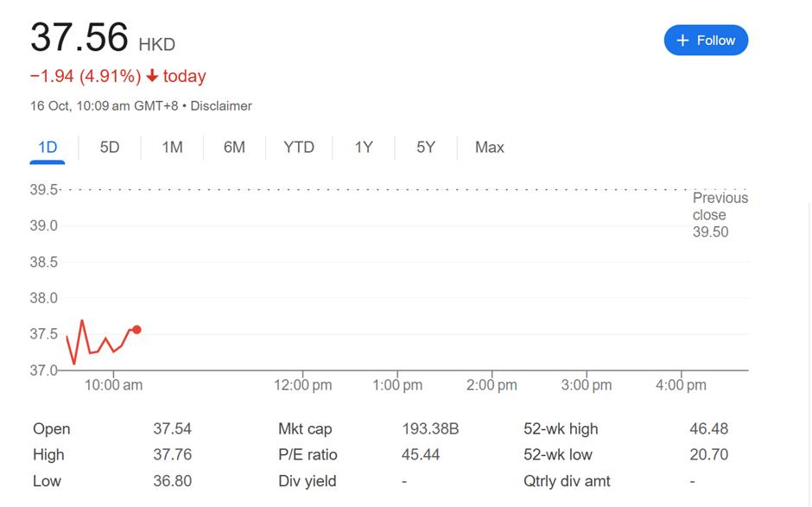Click the 12:00 pm time axis label
The image size is (812, 507).
point(303,385)
